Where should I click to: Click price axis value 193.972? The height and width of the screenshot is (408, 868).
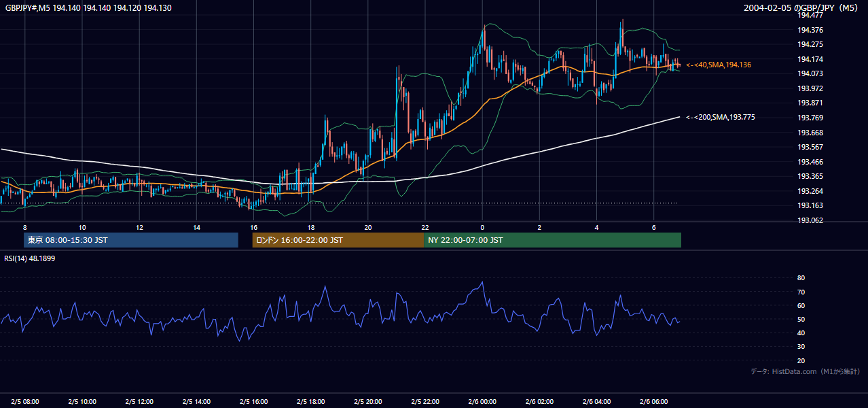[810, 88]
